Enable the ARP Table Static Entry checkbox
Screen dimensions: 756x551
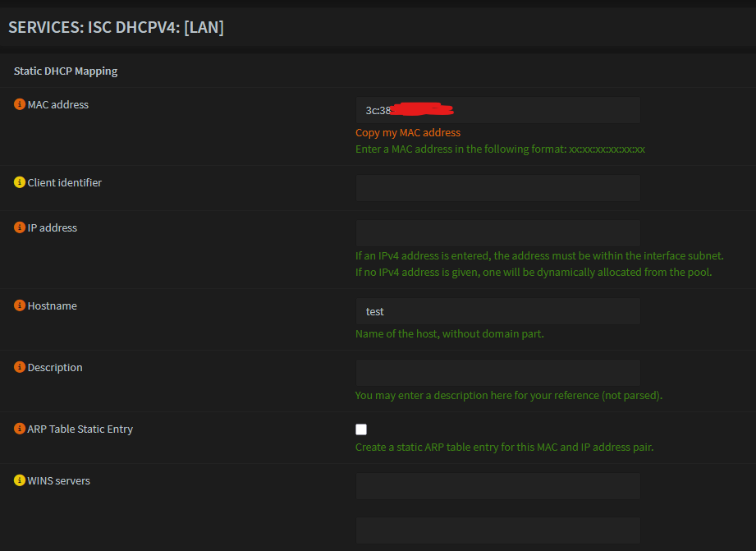click(x=361, y=429)
